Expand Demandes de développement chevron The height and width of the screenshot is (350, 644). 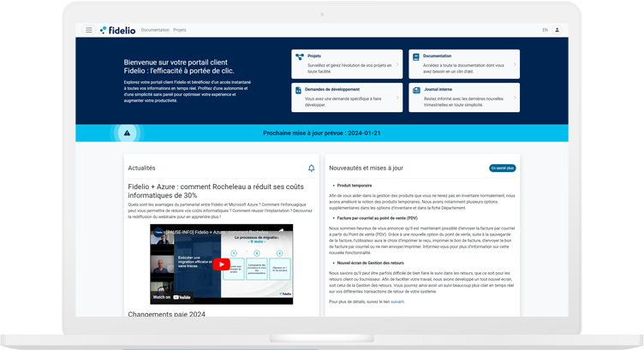397,98
